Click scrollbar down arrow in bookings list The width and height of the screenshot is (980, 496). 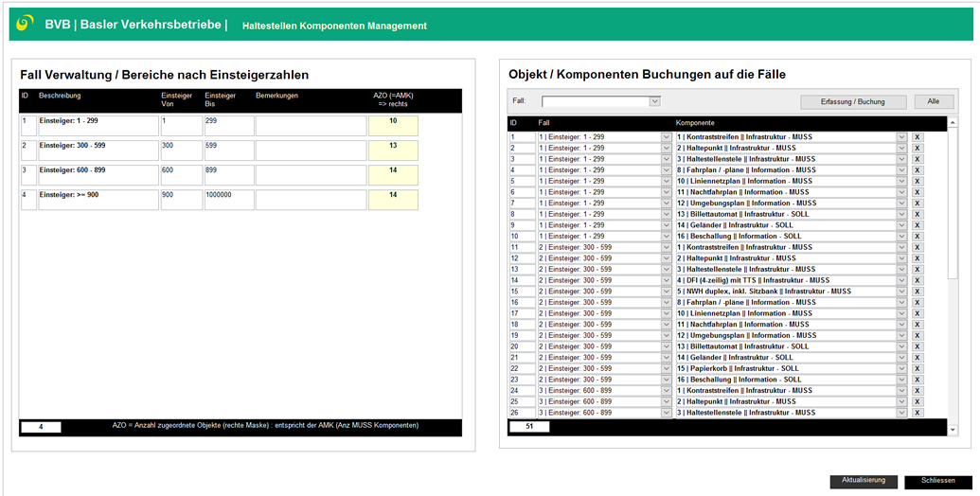(x=952, y=430)
